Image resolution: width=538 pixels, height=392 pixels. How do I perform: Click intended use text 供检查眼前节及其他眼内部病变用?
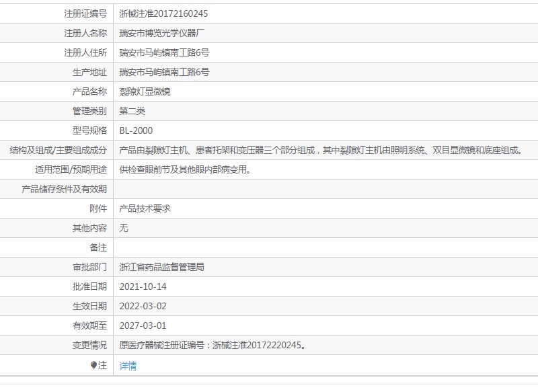click(185, 169)
